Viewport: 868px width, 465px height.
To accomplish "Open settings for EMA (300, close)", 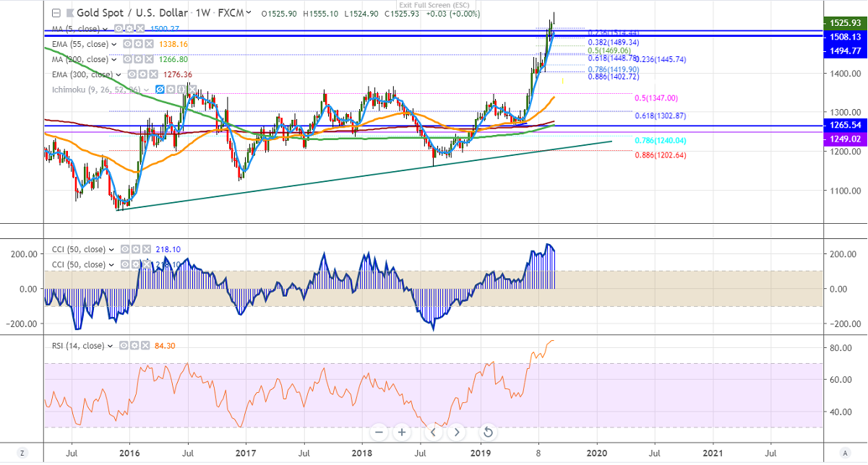I will (x=142, y=74).
